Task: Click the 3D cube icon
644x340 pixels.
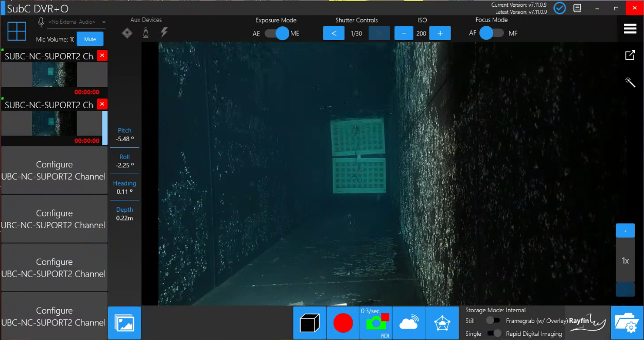Action: (310, 323)
